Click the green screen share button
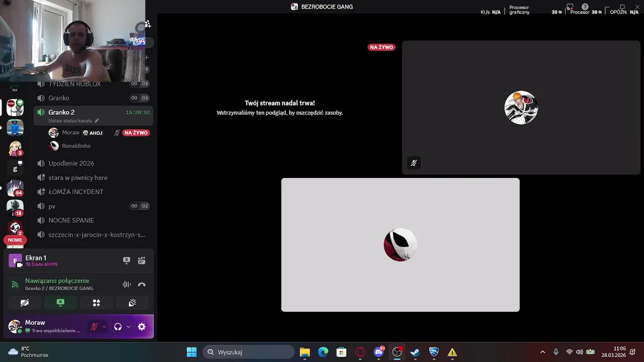Viewport: 644px width, 362px height. click(60, 303)
